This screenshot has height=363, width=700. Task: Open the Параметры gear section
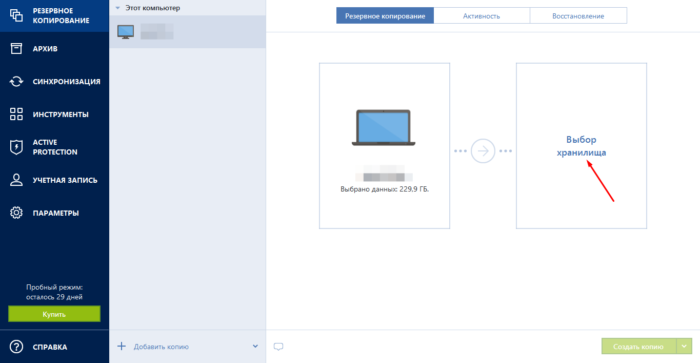54,213
